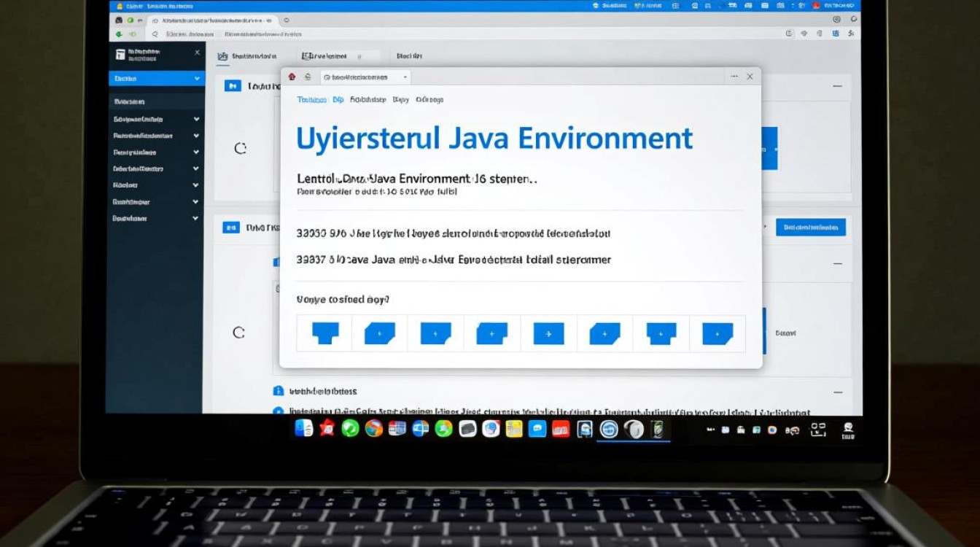Click the reload icon beside the red home icon

[x=307, y=77]
